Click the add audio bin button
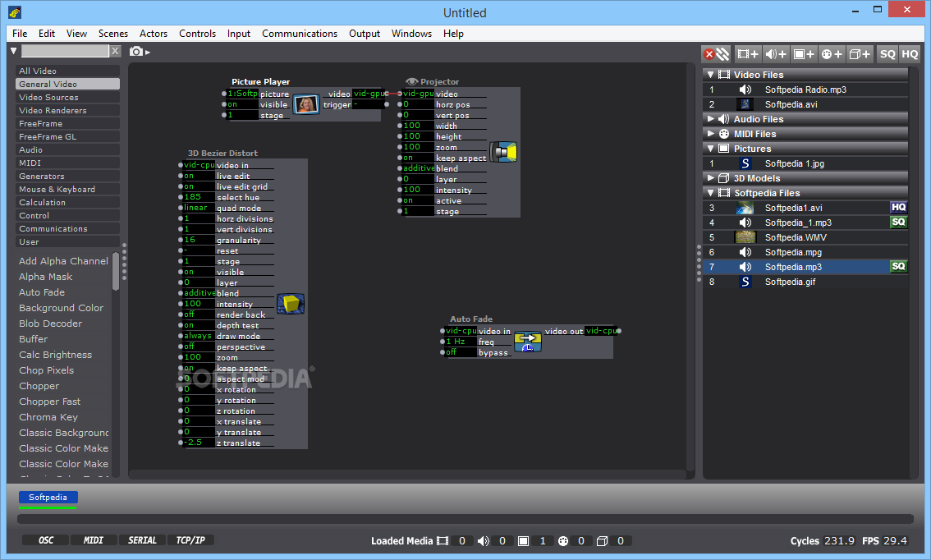 pyautogui.click(x=776, y=54)
